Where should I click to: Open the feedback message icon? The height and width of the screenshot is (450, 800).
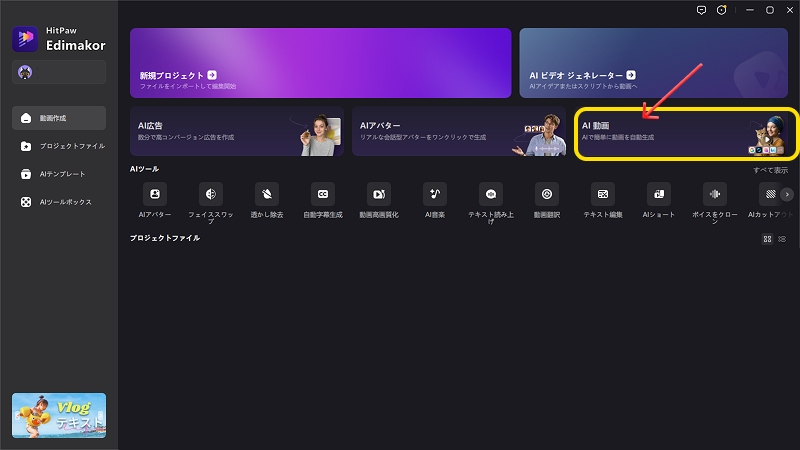click(702, 10)
